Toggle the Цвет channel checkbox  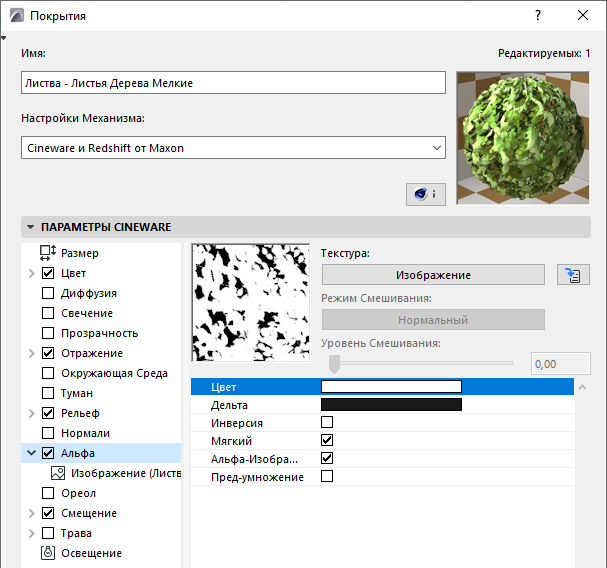(48, 273)
